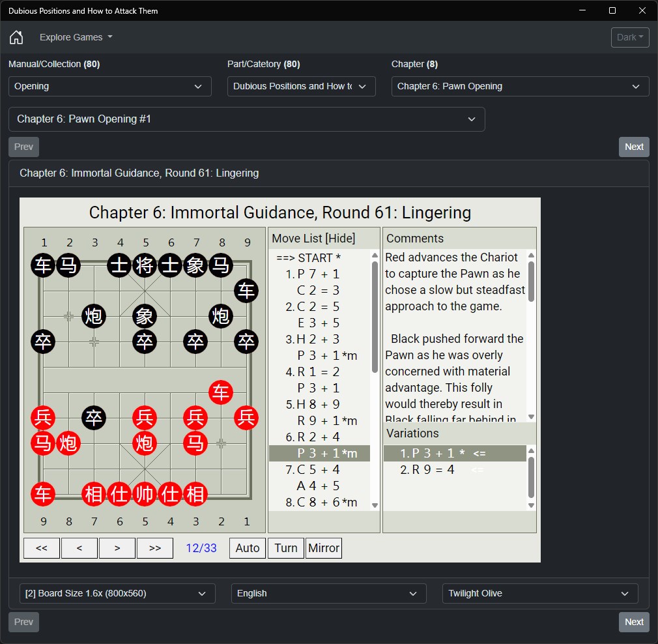Select move 2. C 2 = 5

(319, 307)
